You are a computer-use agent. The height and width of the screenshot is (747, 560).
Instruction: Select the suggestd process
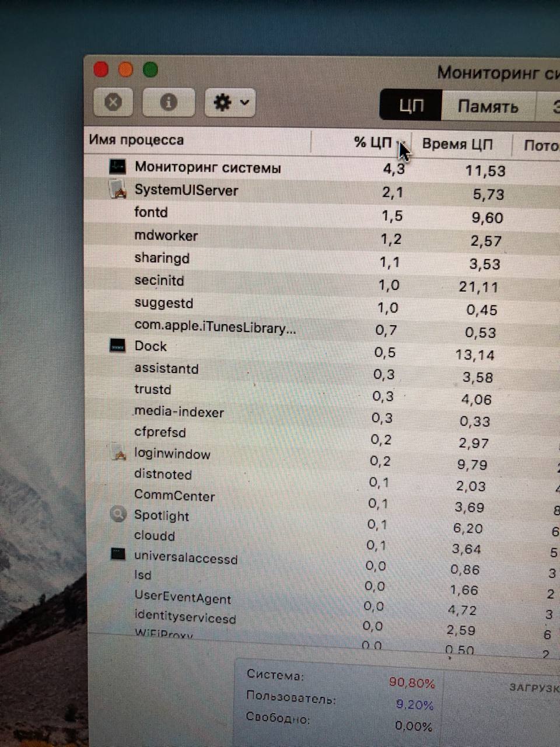(163, 303)
